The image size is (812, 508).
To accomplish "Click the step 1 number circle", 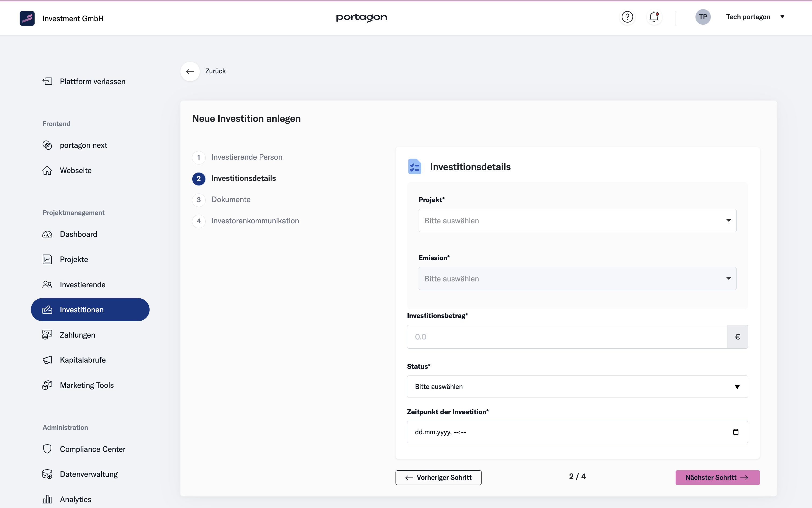I will (199, 157).
